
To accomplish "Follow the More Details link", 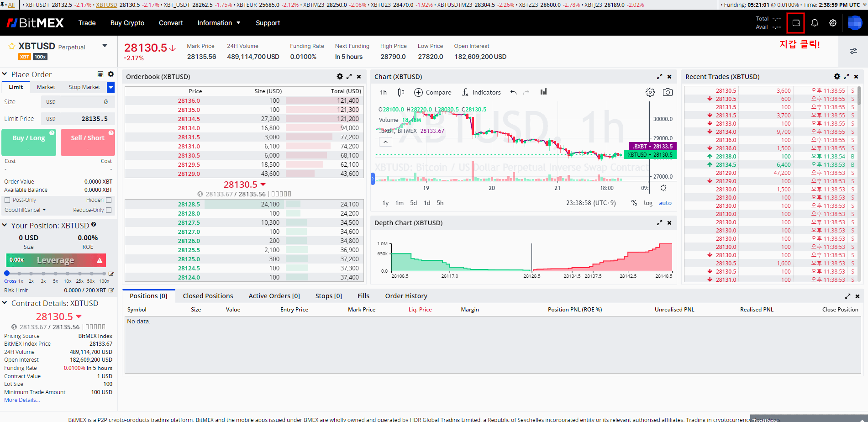I will (22, 400).
